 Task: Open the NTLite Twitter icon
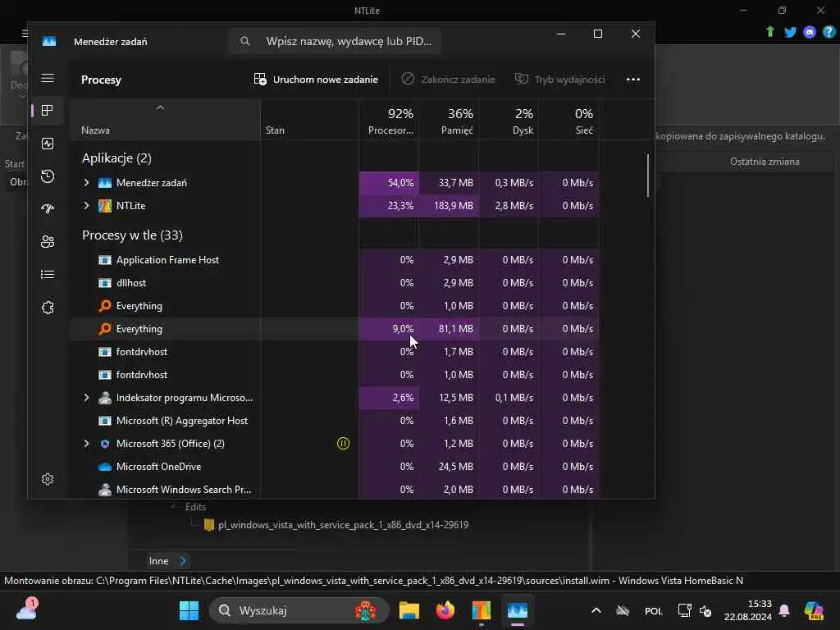click(790, 32)
